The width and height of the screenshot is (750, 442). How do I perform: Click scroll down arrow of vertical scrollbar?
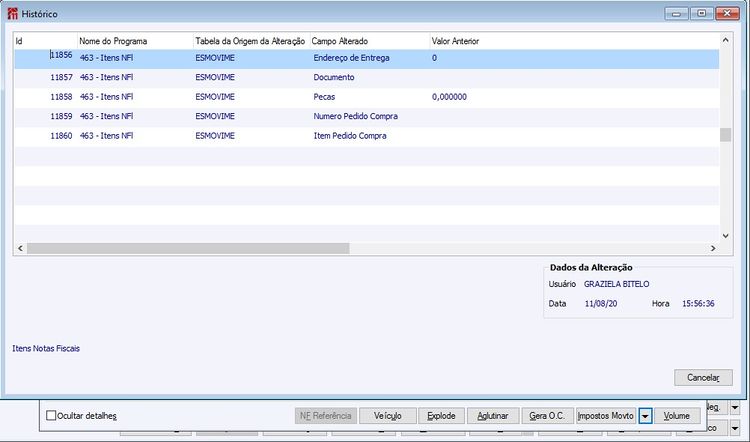click(725, 236)
